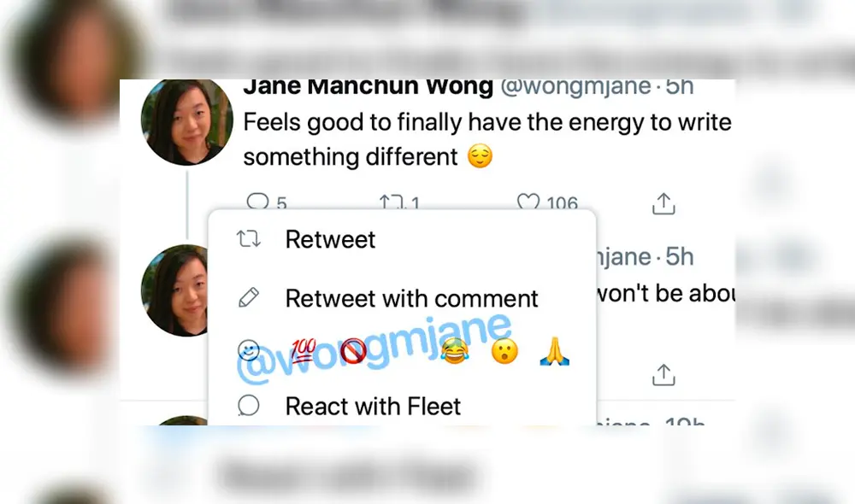Click the retweet arrows icon showing count 1
The image size is (855, 504).
coord(393,203)
